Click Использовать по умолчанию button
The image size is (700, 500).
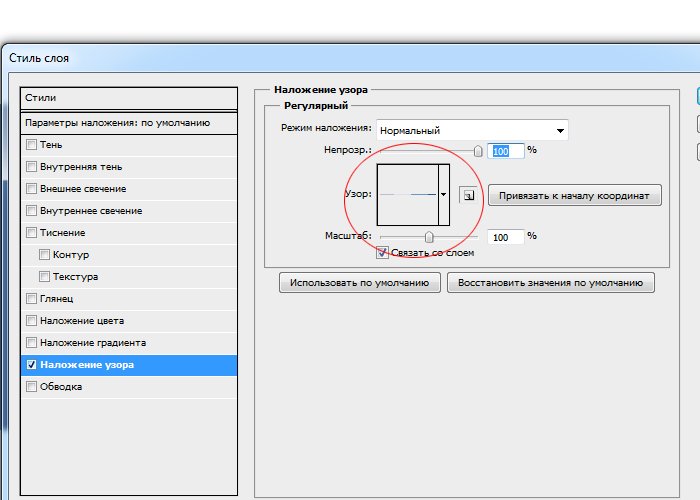click(360, 283)
